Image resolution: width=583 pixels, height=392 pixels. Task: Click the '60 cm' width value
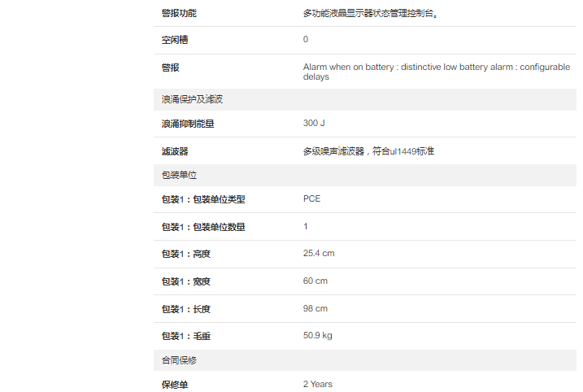click(315, 281)
